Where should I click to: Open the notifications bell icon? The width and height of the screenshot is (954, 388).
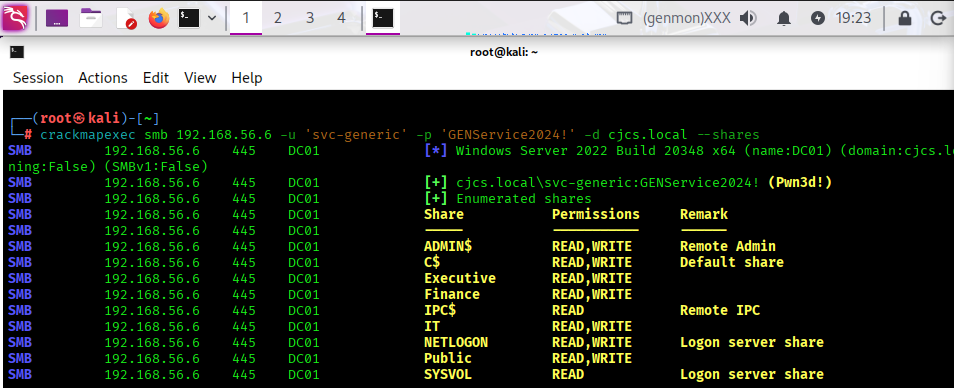point(784,18)
